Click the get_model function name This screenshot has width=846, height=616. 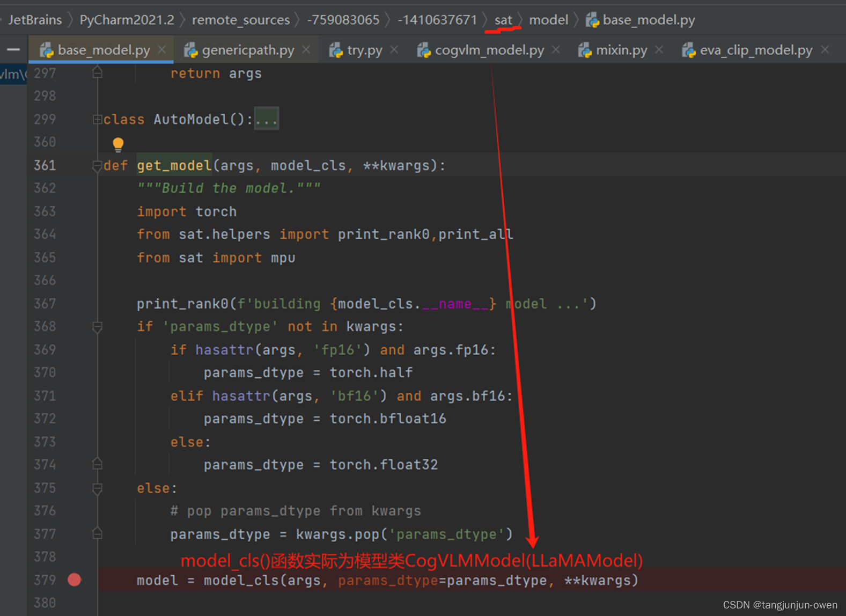pos(174,165)
